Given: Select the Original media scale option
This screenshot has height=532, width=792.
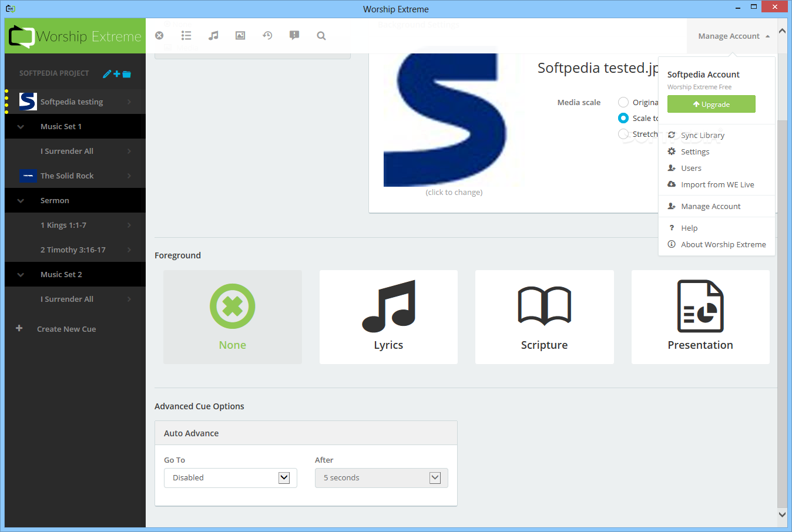Looking at the screenshot, I should coord(623,102).
